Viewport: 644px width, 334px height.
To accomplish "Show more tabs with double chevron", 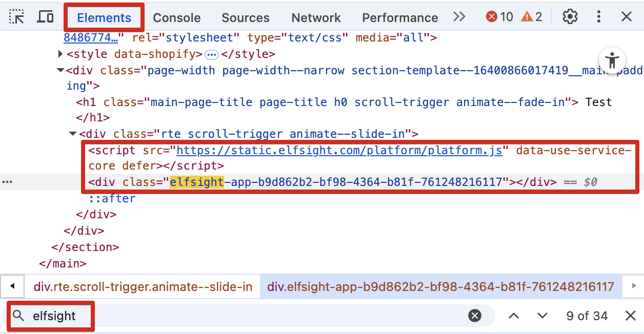I will (x=459, y=17).
